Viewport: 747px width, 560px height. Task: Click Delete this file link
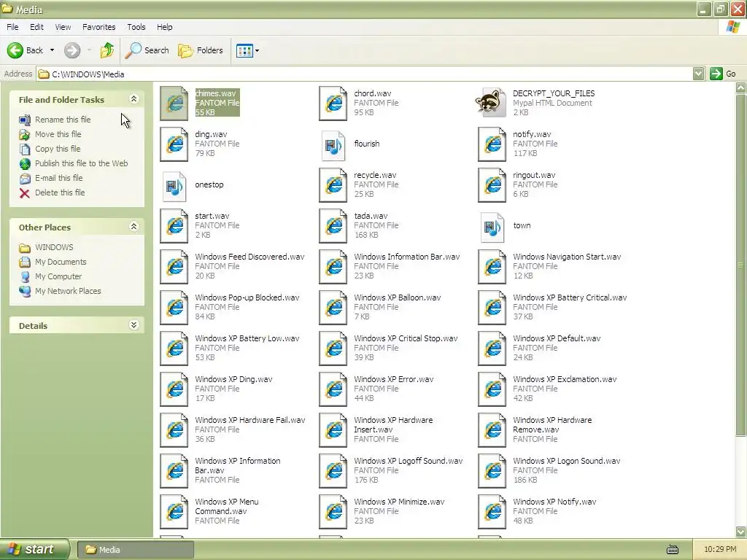point(60,192)
